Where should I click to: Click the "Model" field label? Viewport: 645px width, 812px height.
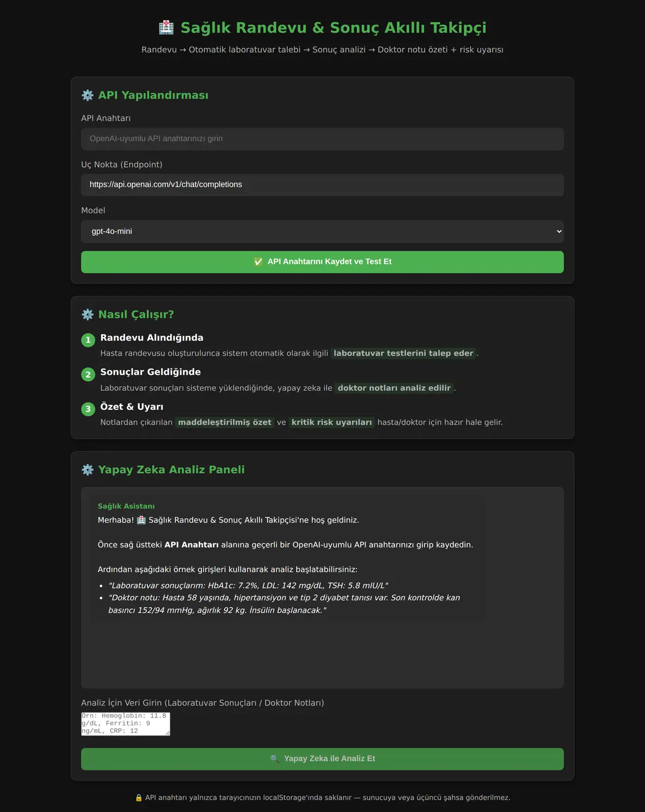pyautogui.click(x=93, y=210)
